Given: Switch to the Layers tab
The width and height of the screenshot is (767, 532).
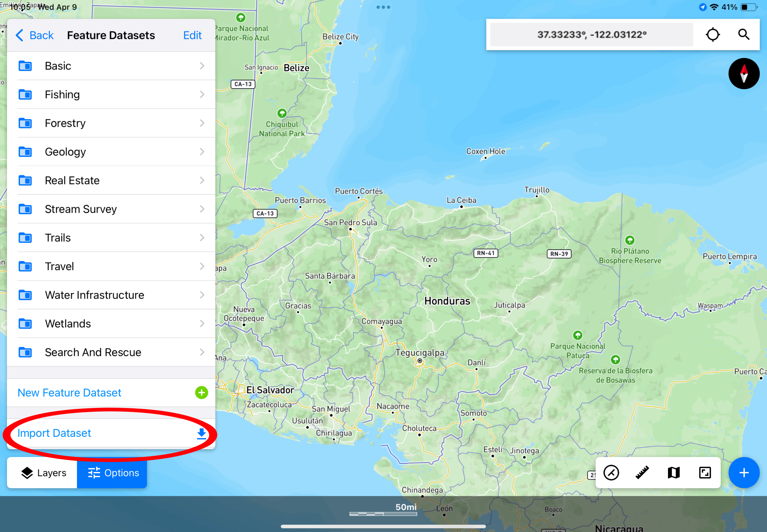Looking at the screenshot, I should click(x=42, y=473).
